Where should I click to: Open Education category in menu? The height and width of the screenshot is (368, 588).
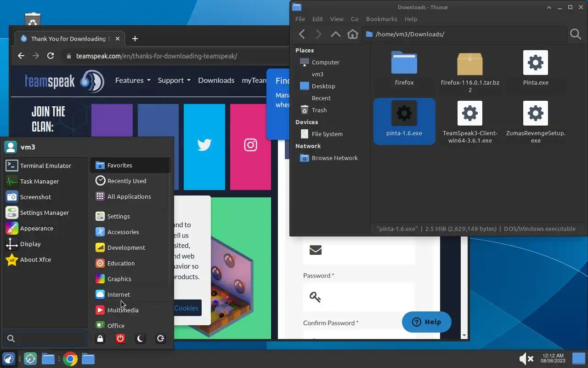tap(130, 263)
